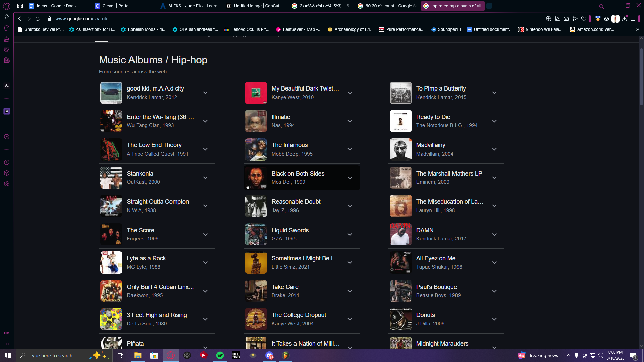This screenshot has height=362, width=644.
Task: Expand the Madvillainy album details
Action: [494, 149]
